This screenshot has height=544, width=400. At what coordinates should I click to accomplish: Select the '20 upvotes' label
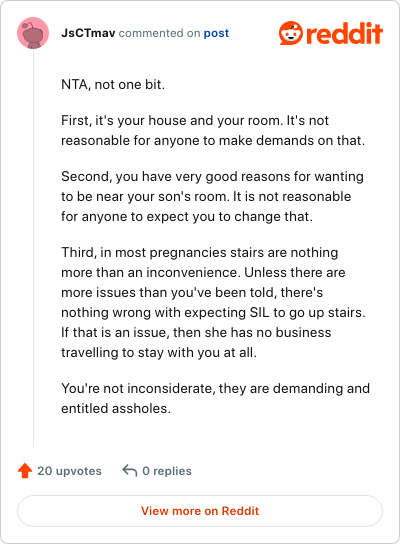click(x=69, y=471)
